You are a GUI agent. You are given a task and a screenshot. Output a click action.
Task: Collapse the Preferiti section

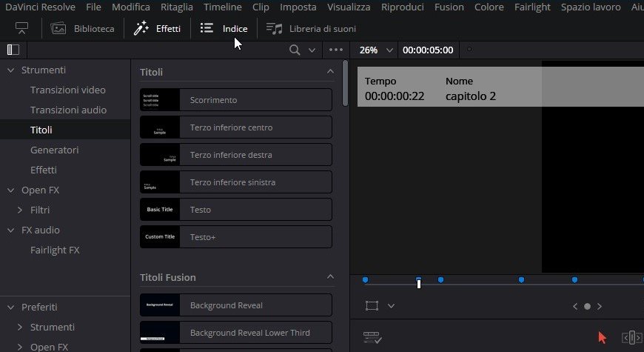click(11, 308)
